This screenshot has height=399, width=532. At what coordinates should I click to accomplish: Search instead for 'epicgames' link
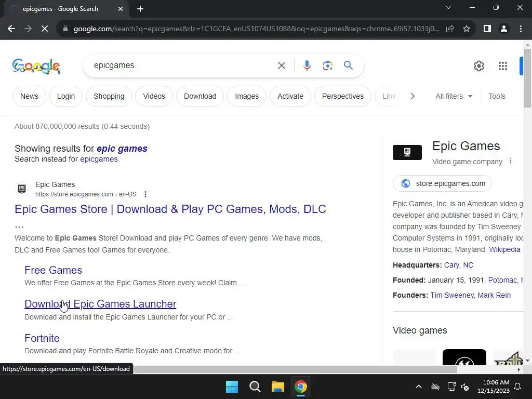pyautogui.click(x=99, y=159)
